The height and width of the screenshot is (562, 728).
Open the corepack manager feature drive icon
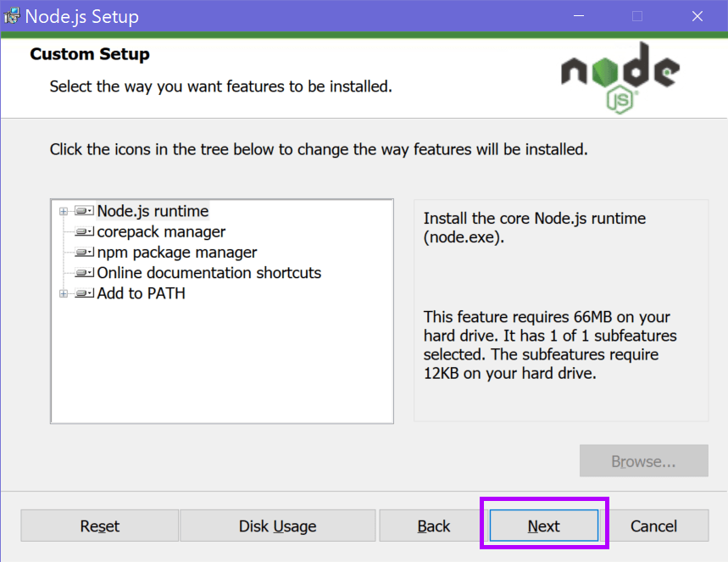pos(85,231)
